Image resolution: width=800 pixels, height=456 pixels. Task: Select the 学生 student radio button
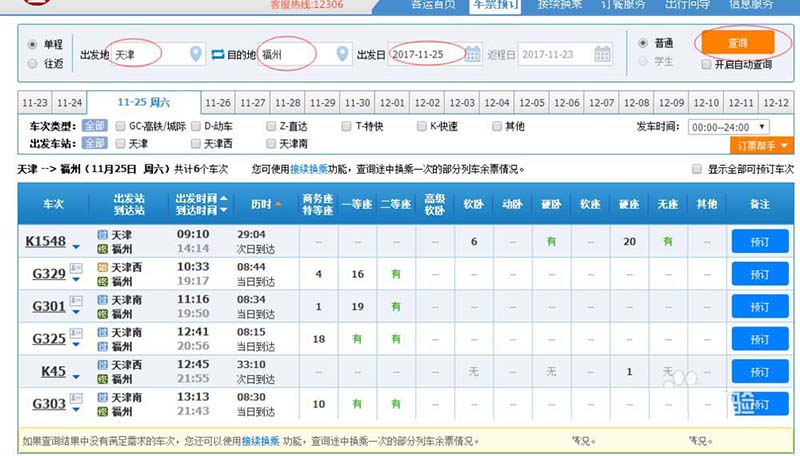pyautogui.click(x=643, y=61)
